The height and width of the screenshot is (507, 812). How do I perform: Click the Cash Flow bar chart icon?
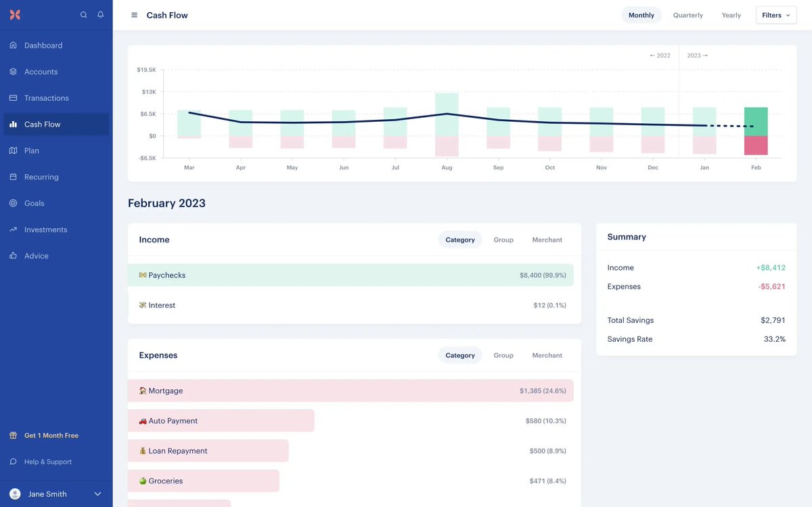coord(13,125)
